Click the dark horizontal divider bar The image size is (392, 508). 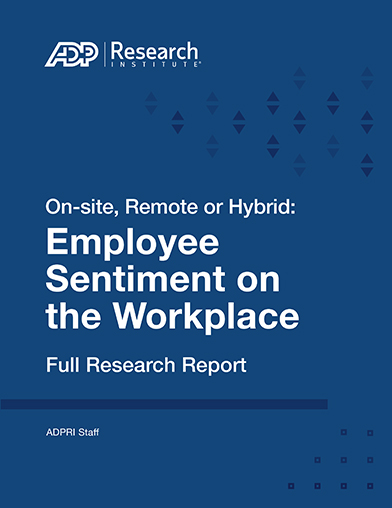(x=164, y=404)
